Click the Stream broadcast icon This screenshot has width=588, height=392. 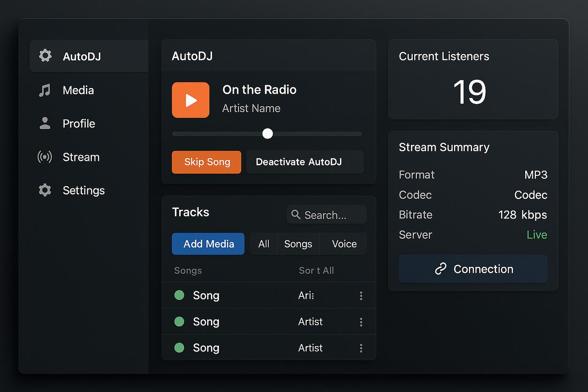tap(45, 157)
